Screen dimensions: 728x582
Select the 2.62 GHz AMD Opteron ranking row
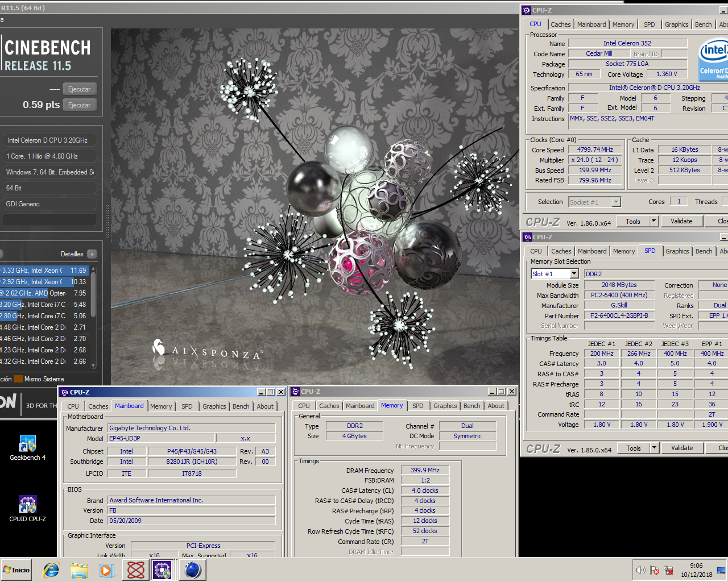[x=44, y=293]
